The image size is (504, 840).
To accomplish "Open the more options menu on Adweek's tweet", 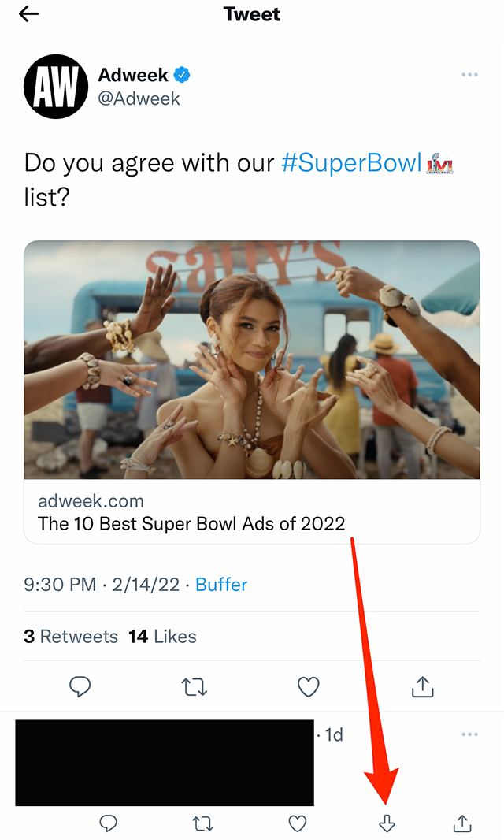I will (x=469, y=74).
